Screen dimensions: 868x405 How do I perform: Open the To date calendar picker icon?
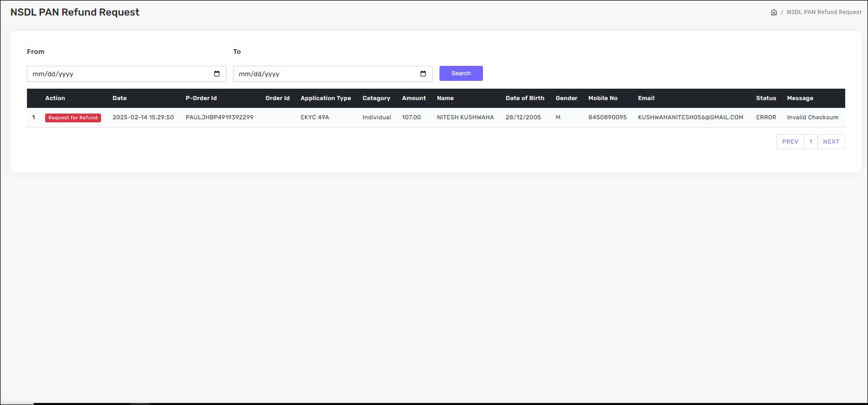[x=423, y=74]
